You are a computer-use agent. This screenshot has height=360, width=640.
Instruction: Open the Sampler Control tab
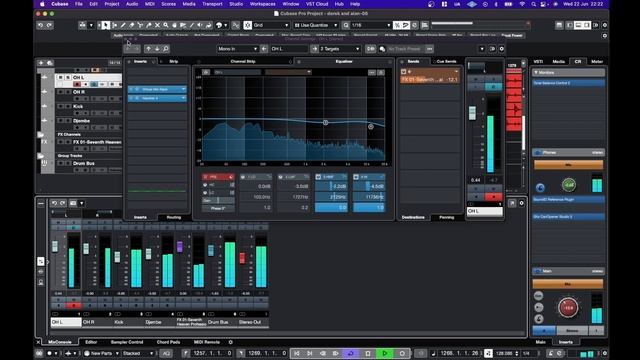point(127,342)
